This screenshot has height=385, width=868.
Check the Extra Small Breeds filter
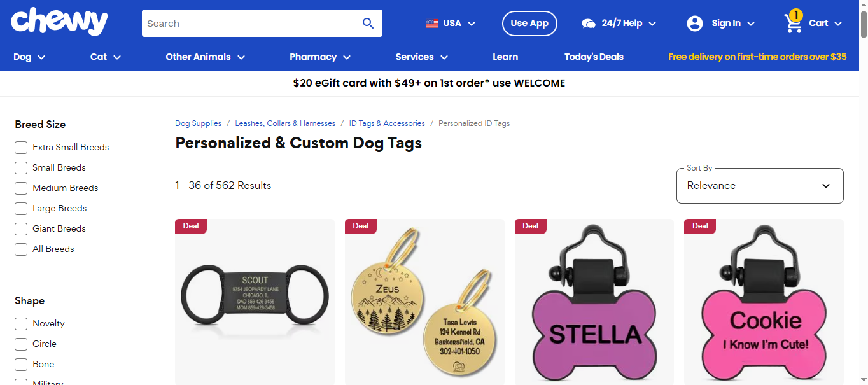coord(21,148)
